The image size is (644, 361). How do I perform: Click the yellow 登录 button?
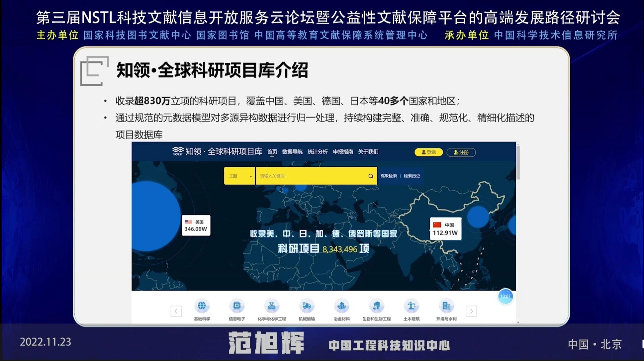[429, 152]
